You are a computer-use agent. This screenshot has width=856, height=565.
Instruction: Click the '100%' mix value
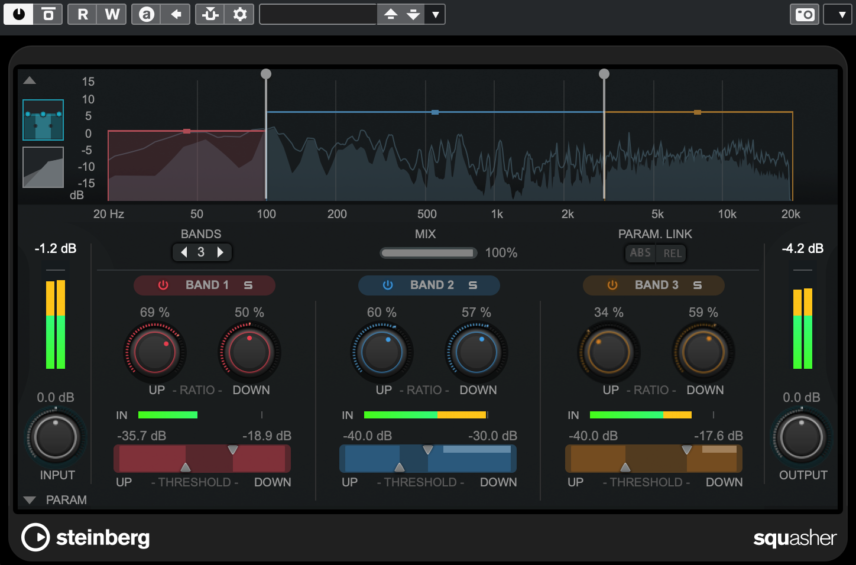pyautogui.click(x=501, y=253)
